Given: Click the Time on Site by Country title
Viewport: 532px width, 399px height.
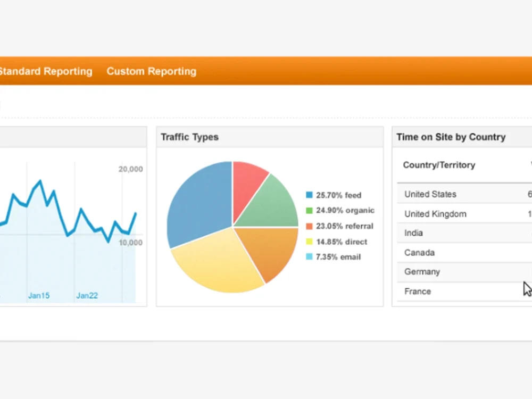Looking at the screenshot, I should click(451, 137).
